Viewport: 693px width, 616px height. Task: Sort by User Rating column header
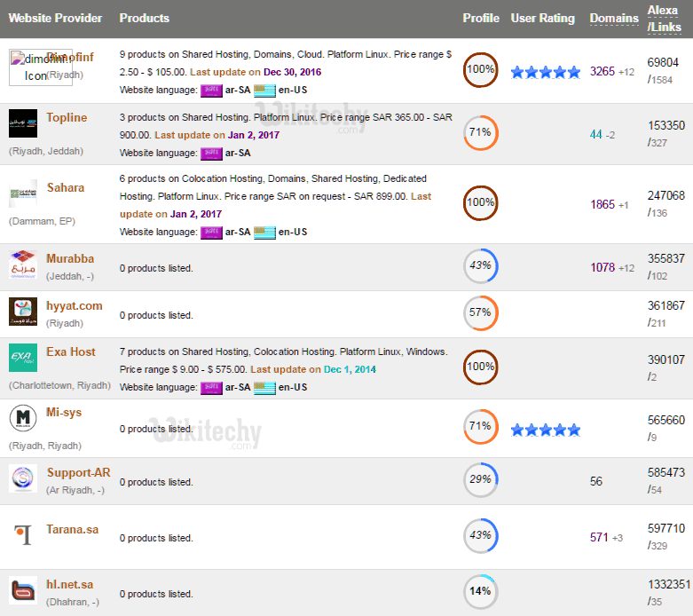pos(543,19)
